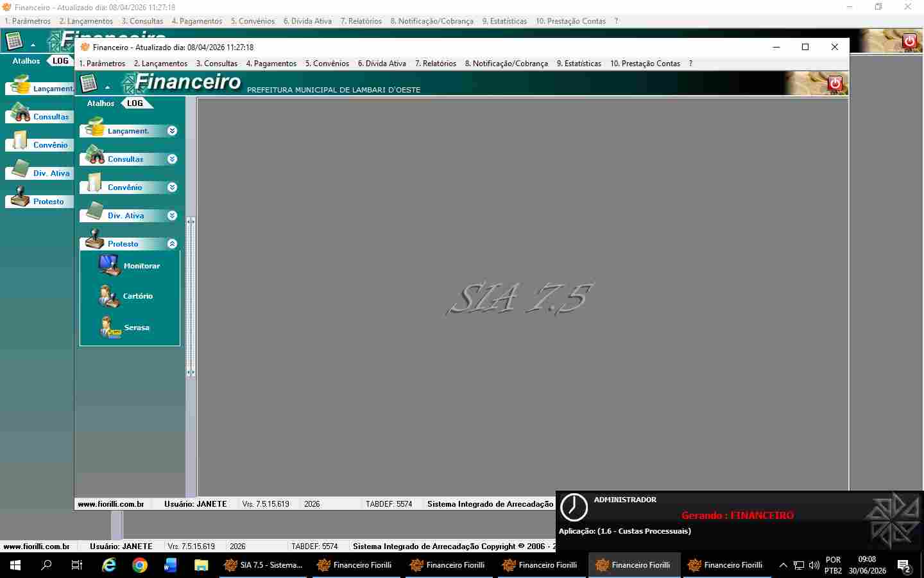Collapse the Protesto panel chevron
Screen dimensions: 924x578
coord(172,244)
